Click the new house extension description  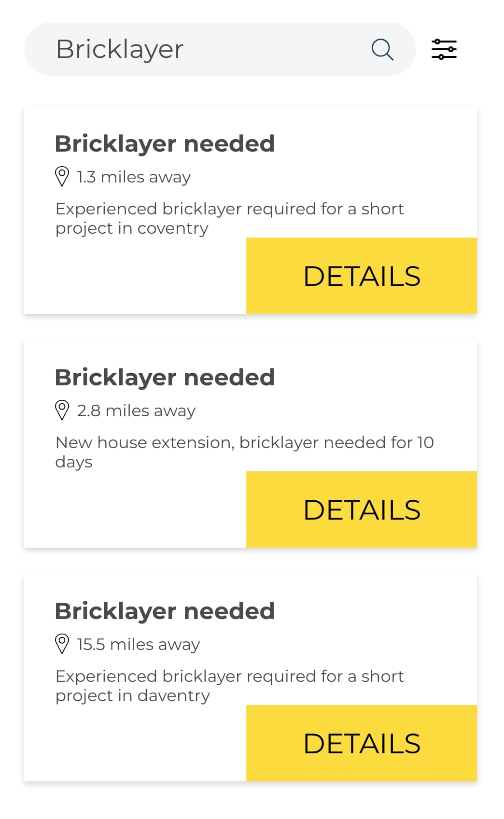tap(244, 452)
